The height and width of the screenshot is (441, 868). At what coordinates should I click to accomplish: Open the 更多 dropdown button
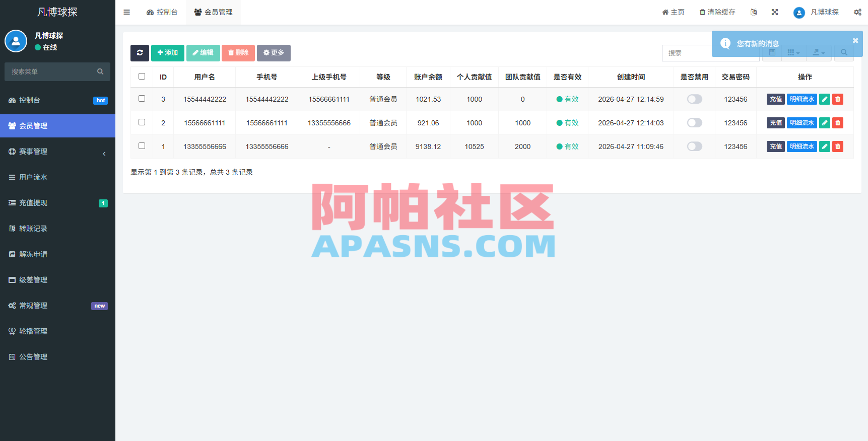pyautogui.click(x=274, y=53)
